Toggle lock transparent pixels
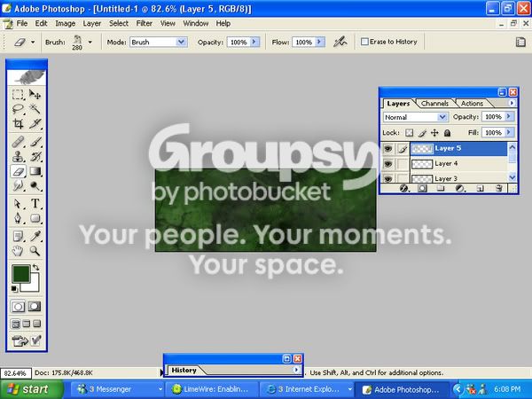The width and height of the screenshot is (532, 399). click(x=410, y=133)
